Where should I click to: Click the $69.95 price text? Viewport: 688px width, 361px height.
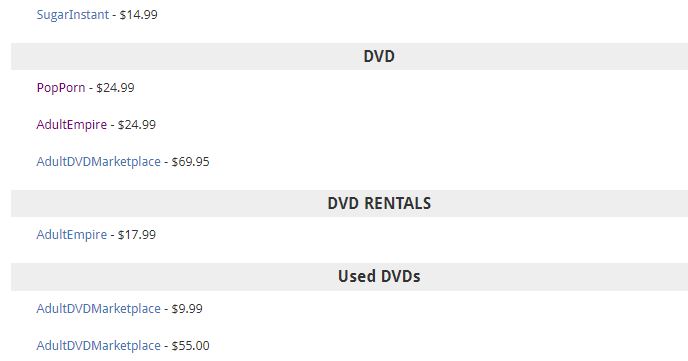190,161
